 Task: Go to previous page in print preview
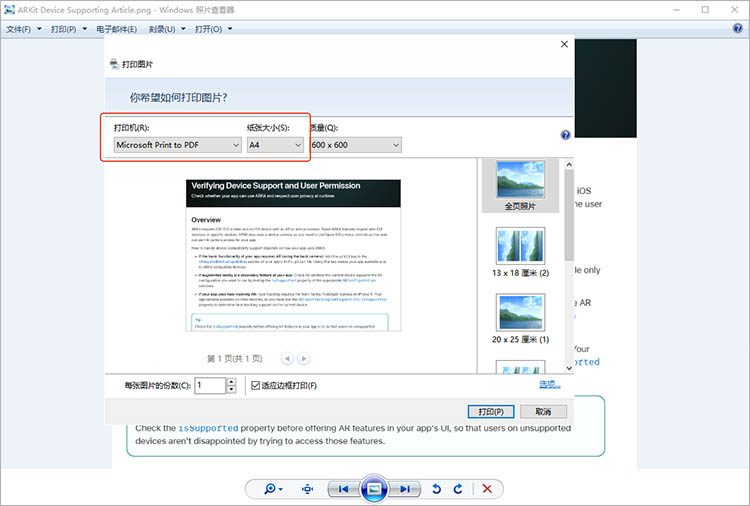[287, 358]
